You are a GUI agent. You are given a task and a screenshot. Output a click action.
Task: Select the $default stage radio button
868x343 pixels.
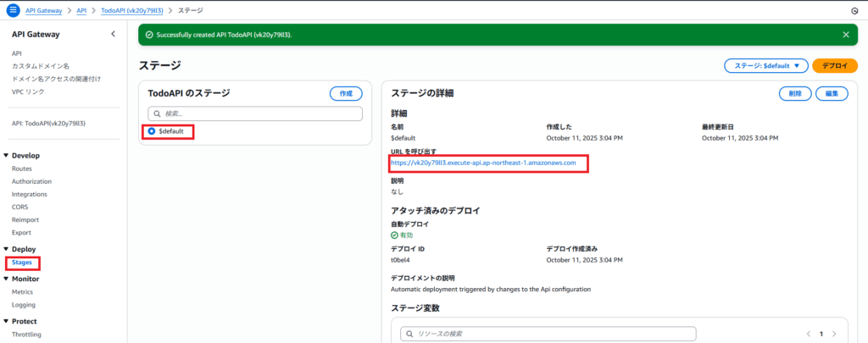[152, 131]
